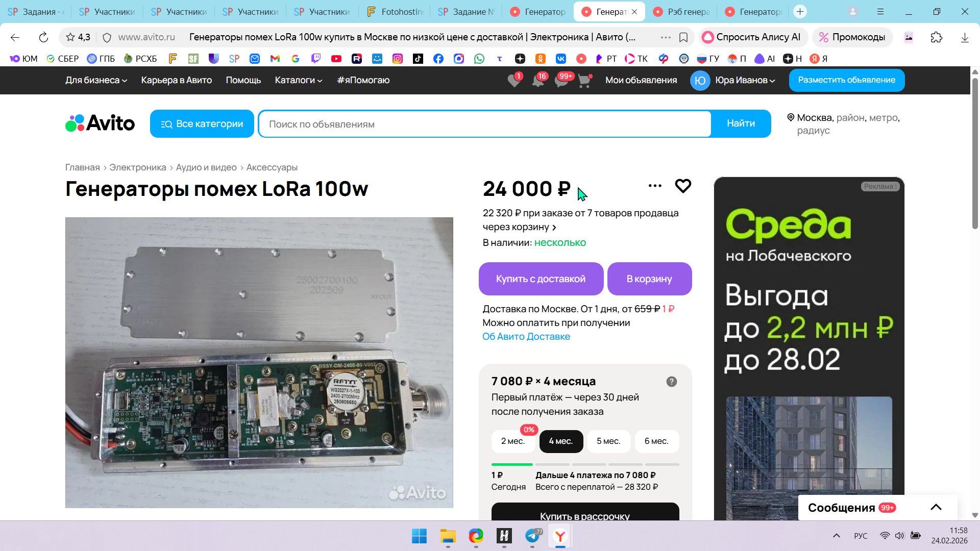The image size is (980, 551).
Task: Add listing to favorites with heart icon
Action: tap(683, 186)
